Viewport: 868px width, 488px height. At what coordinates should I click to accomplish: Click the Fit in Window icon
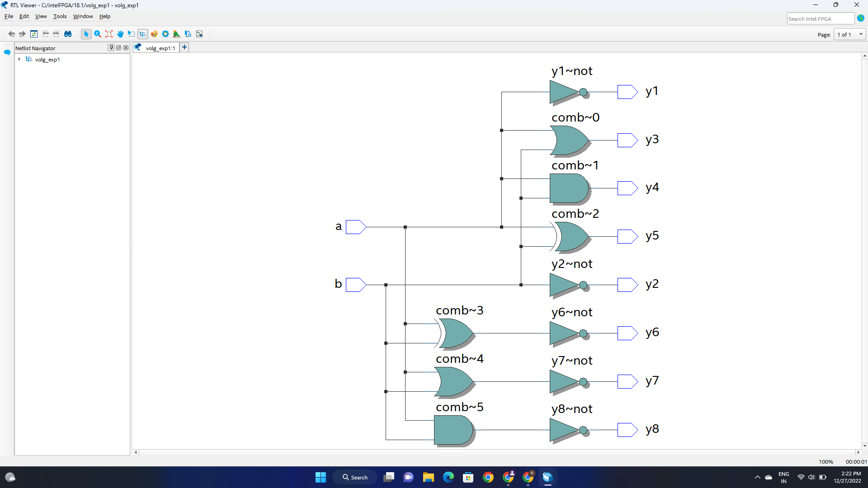[109, 34]
